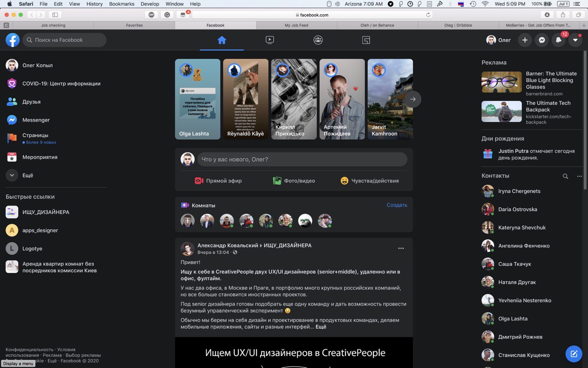This screenshot has height=368, width=588.
Task: Click new message compose button
Action: tap(574, 354)
